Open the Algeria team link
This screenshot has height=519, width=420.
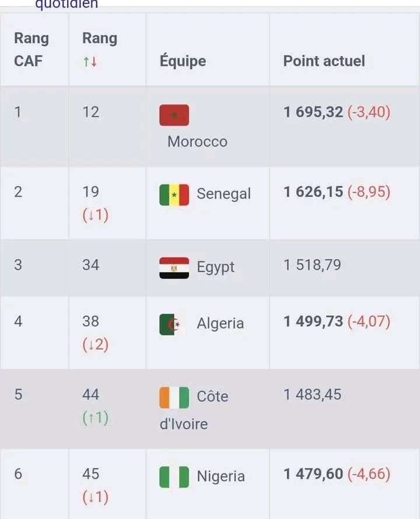point(220,324)
